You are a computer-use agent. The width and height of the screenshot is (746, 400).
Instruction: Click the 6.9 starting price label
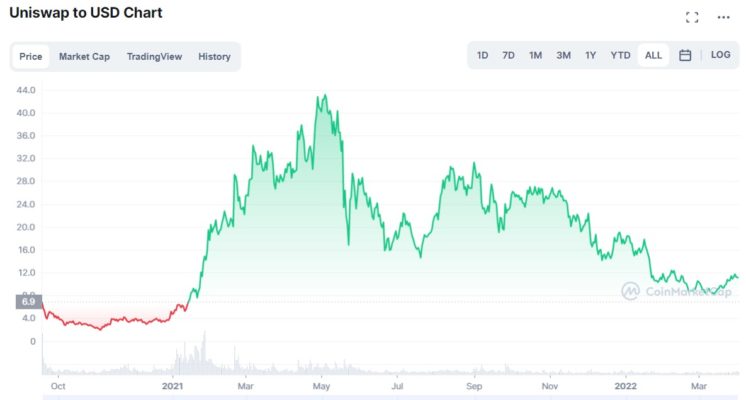(x=28, y=301)
